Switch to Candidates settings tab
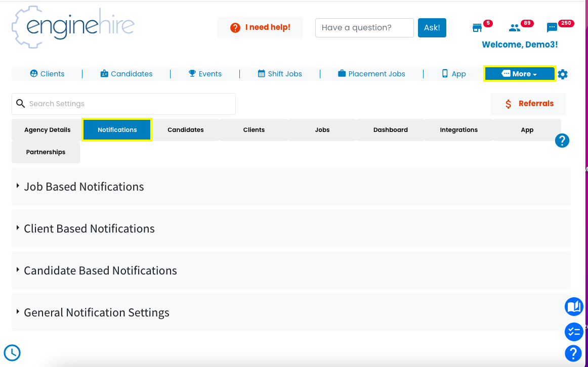Screen dimensions: 588x367 click(186, 130)
